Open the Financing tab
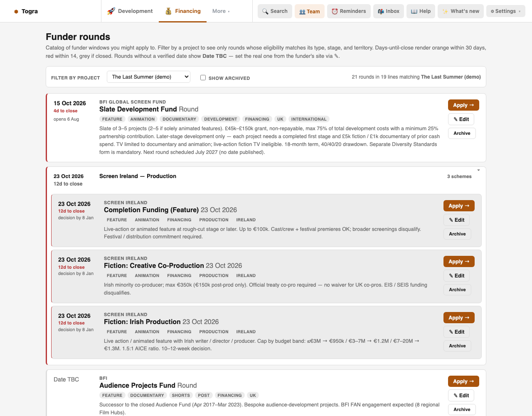The height and width of the screenshot is (416, 532). (183, 11)
